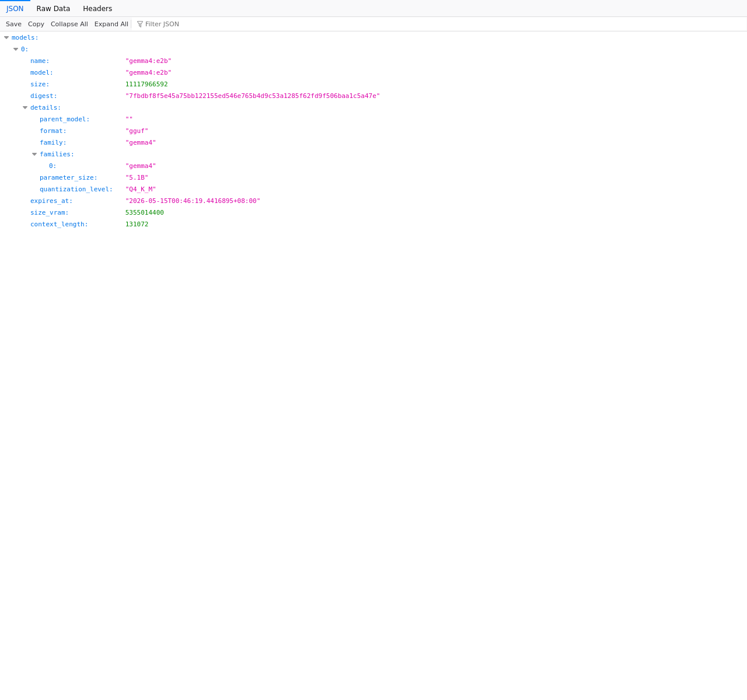Collapse the models root node

point(6,38)
